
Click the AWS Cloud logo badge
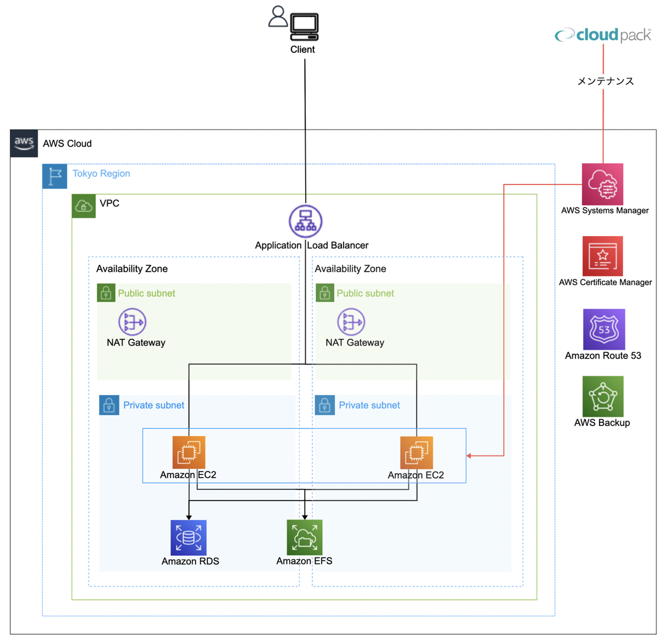click(24, 143)
